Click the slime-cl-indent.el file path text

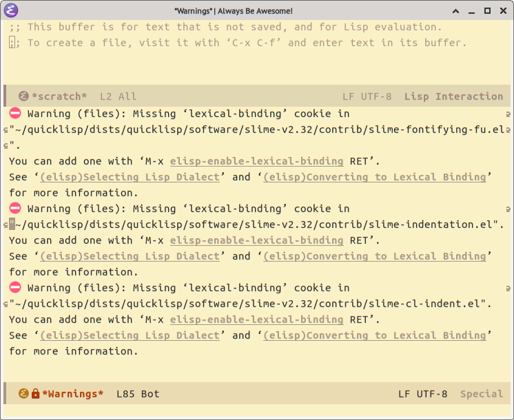tap(250, 304)
